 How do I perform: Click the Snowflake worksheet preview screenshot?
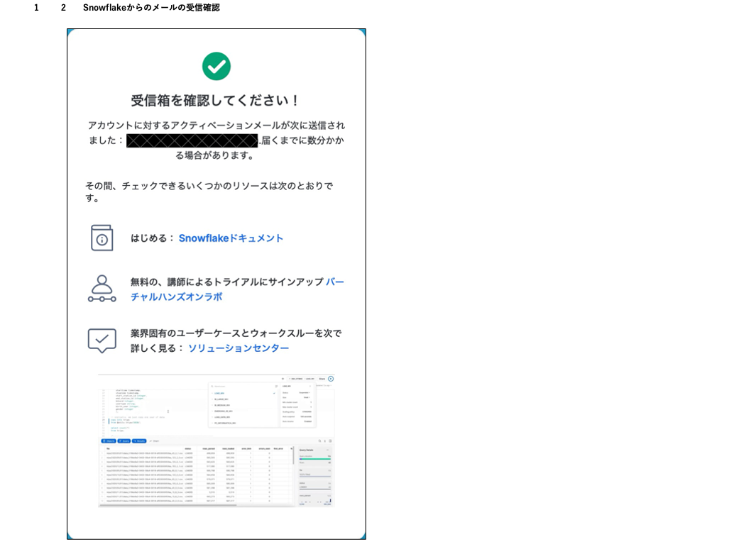click(x=216, y=441)
